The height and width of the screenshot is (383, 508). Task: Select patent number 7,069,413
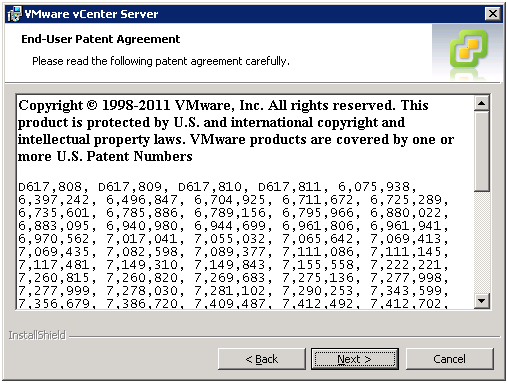click(406, 239)
